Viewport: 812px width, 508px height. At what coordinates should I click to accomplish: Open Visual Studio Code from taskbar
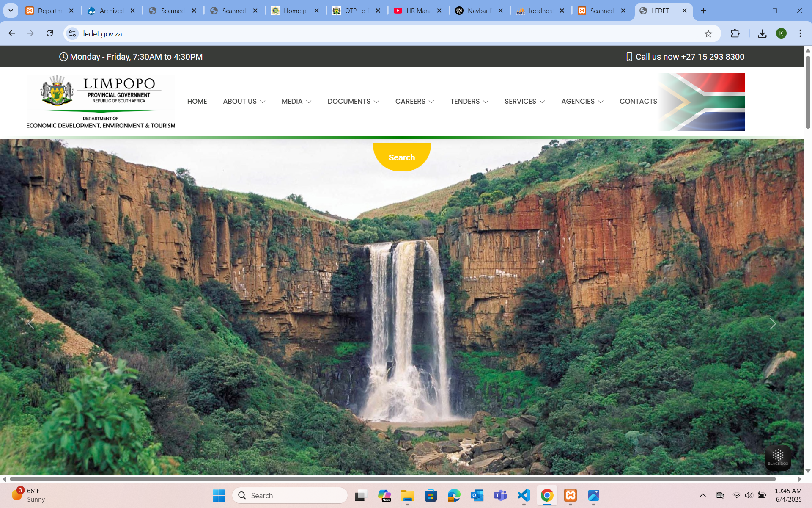click(524, 495)
